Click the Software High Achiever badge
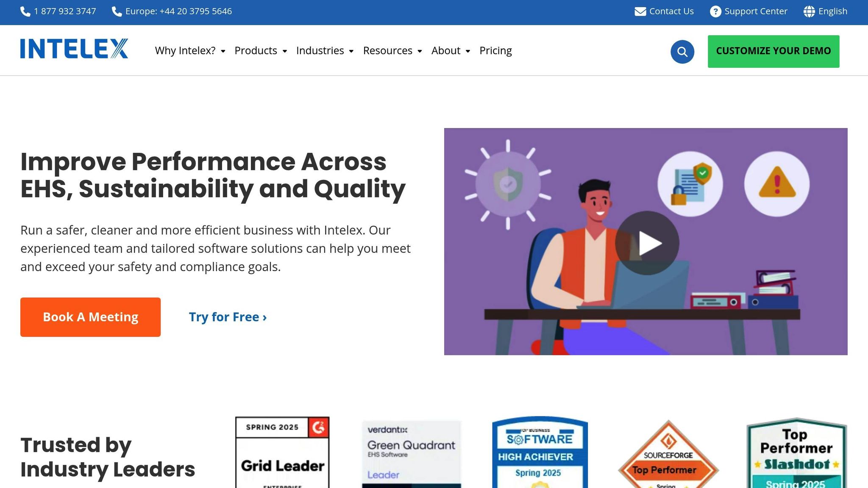This screenshot has height=488, width=868. pos(540,452)
